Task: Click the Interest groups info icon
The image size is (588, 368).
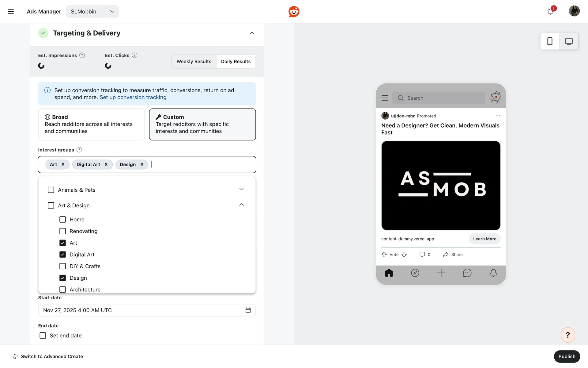Action: tap(79, 150)
